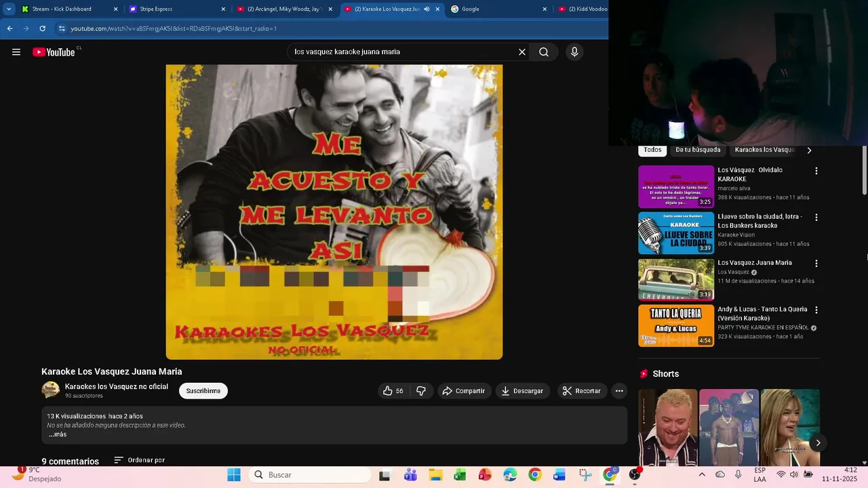Open options menu for Llueve sobre la ciudad
Viewport: 868px width, 488px height.
pos(816,218)
